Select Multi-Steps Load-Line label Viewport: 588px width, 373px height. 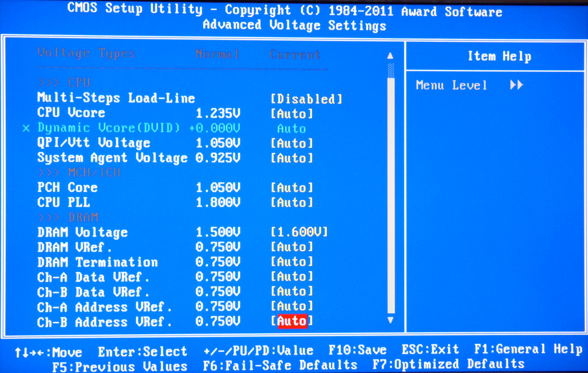pyautogui.click(x=116, y=98)
